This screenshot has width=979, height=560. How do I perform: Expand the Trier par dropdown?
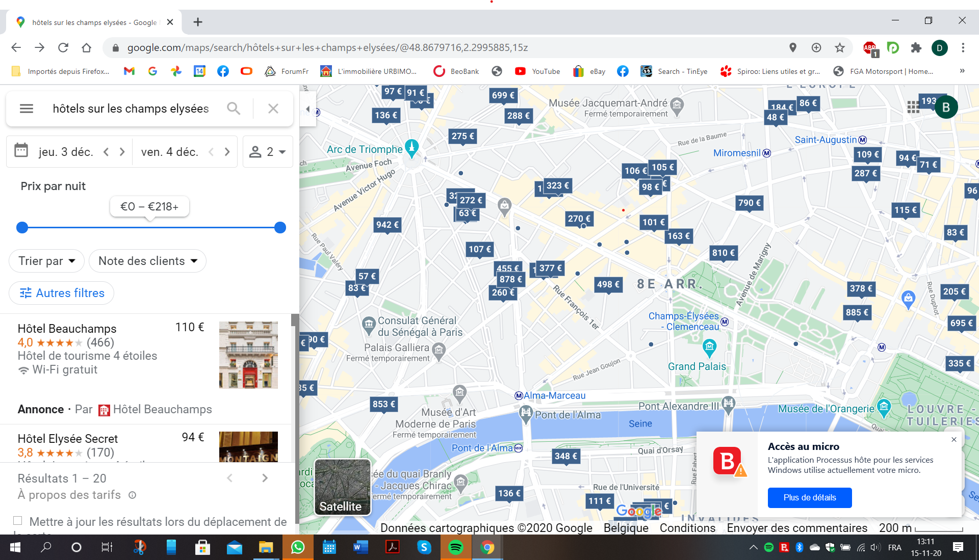[46, 261]
